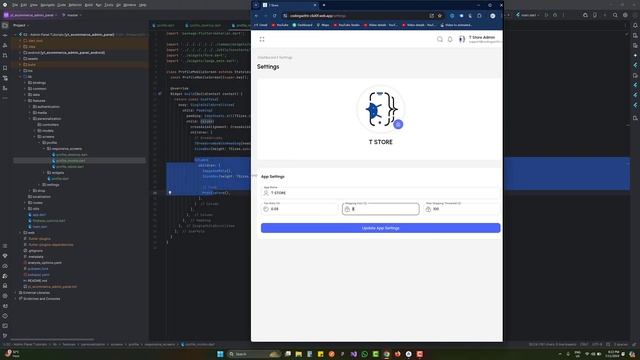Open the Navigate menu
This screenshot has height=360, width=640.
click(47, 5)
